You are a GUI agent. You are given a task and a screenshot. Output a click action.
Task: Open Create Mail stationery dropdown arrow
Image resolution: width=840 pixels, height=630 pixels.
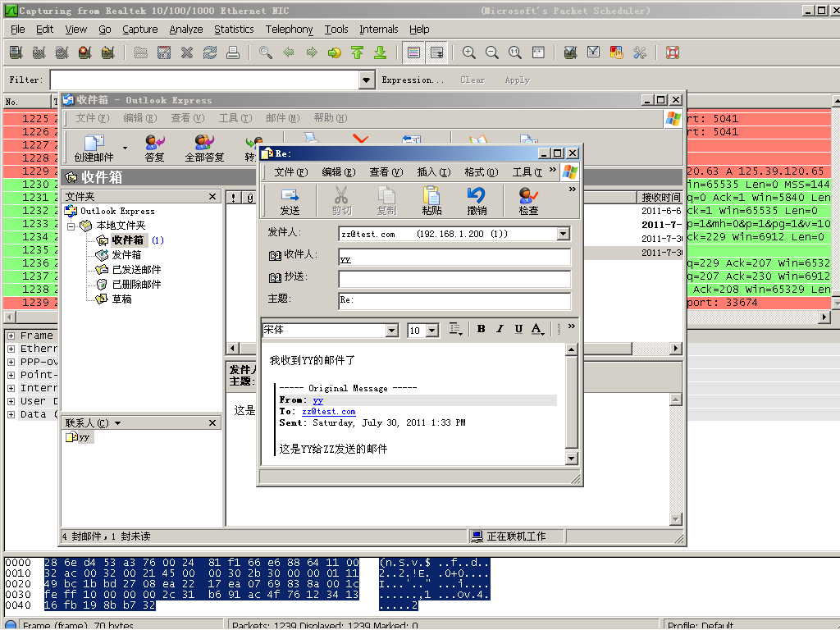[x=125, y=148]
